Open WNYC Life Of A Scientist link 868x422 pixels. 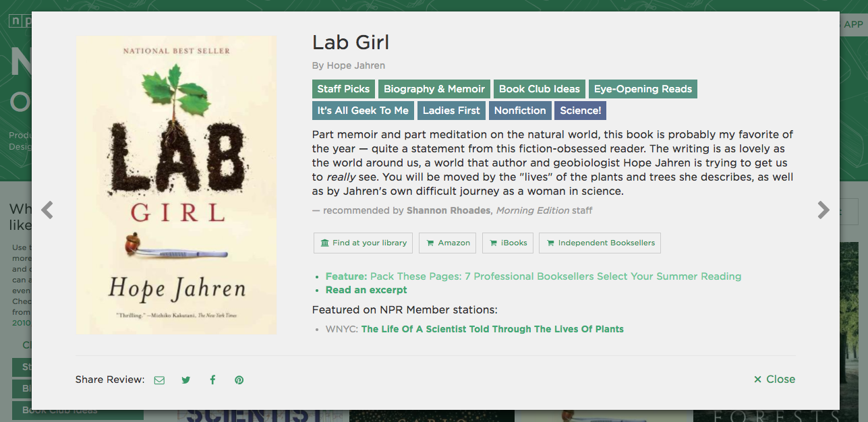point(492,330)
